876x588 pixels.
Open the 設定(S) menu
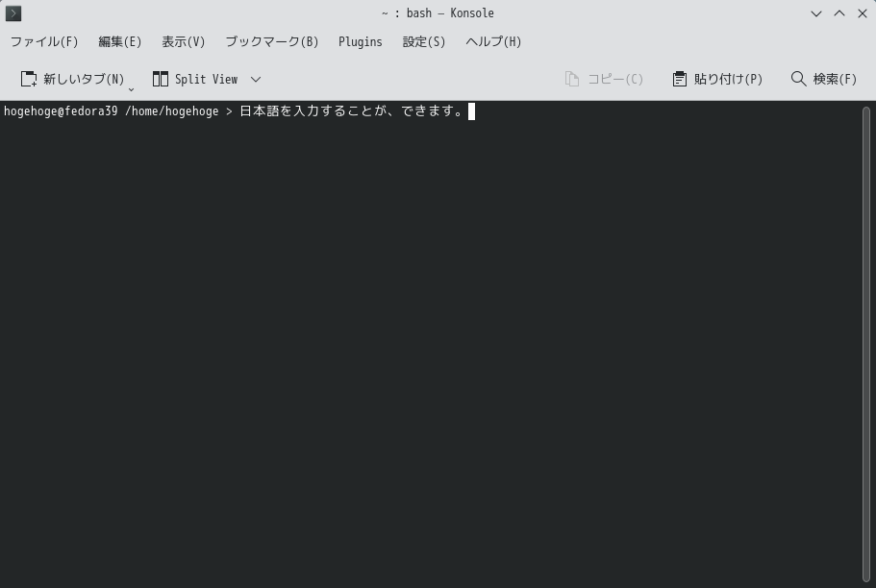424,42
